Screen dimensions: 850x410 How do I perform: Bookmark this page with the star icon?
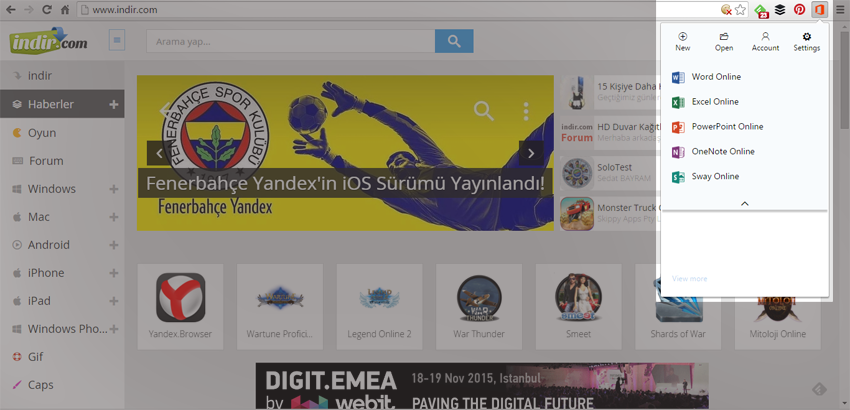click(x=740, y=9)
